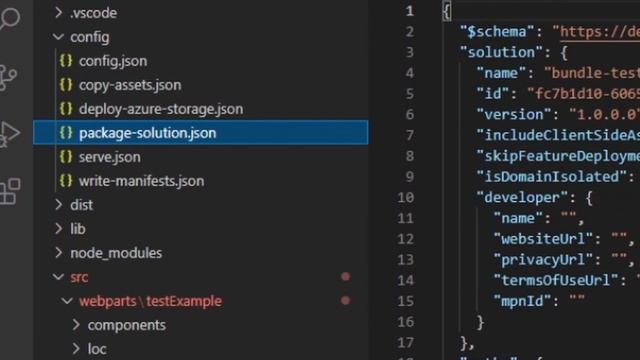Expand the dist folder chevron

(x=59, y=204)
